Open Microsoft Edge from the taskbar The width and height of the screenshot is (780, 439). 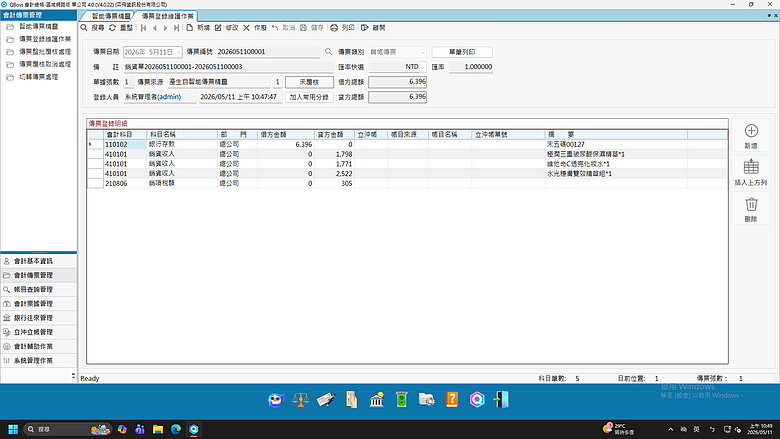[x=176, y=429]
